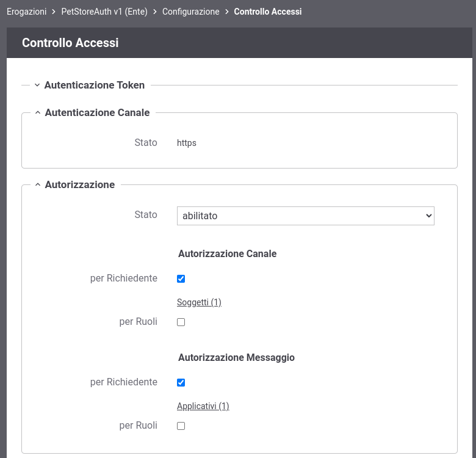The height and width of the screenshot is (458, 476).
Task: Uncheck per Richiedente under Autorizzazione Canale
Action: pos(181,278)
